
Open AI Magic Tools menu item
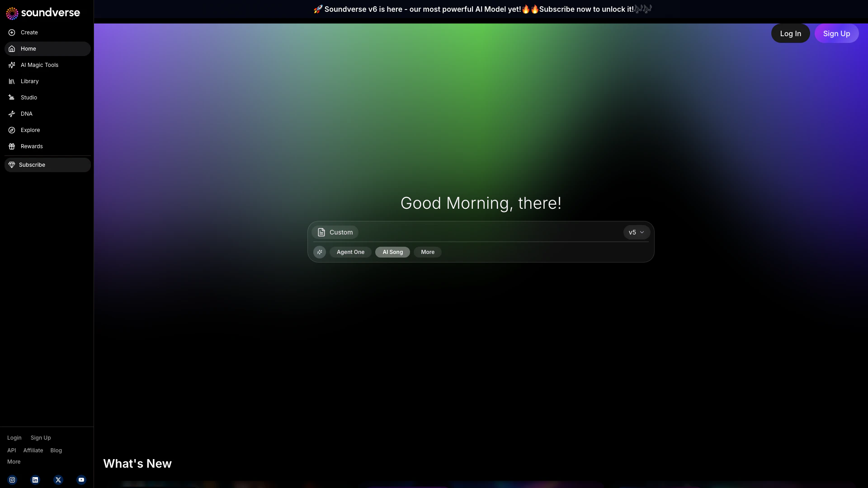(47, 65)
